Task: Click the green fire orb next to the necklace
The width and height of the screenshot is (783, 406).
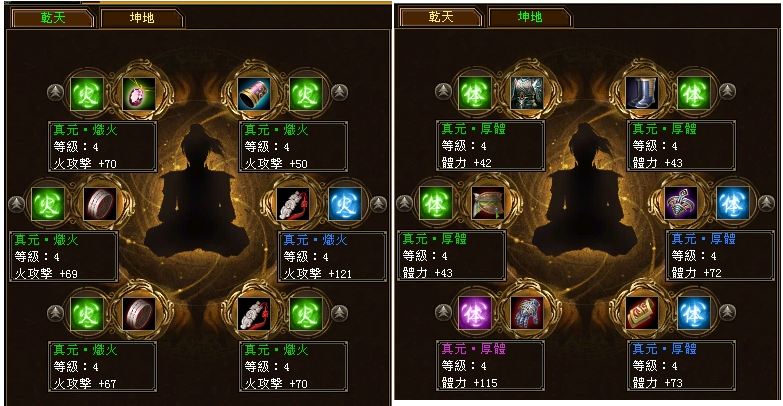Action: 86,93
